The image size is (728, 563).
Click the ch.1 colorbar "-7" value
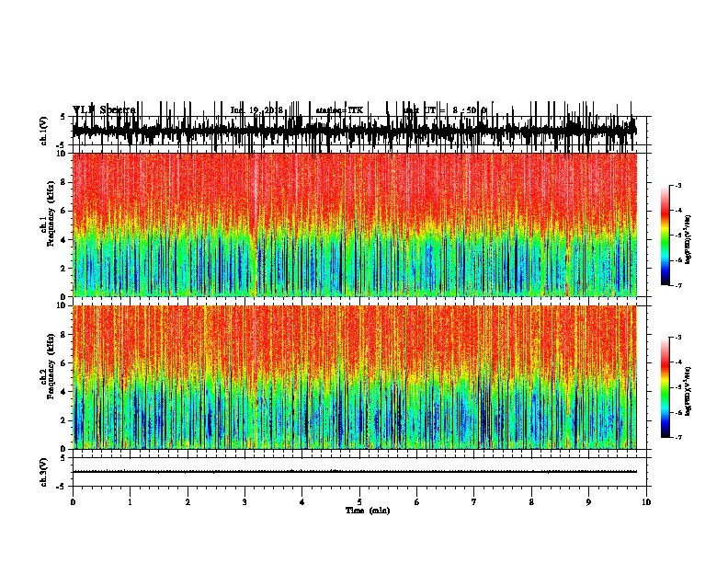tap(677, 285)
